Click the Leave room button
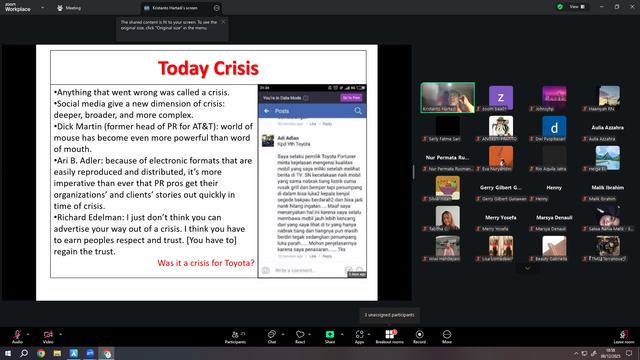 [624, 337]
